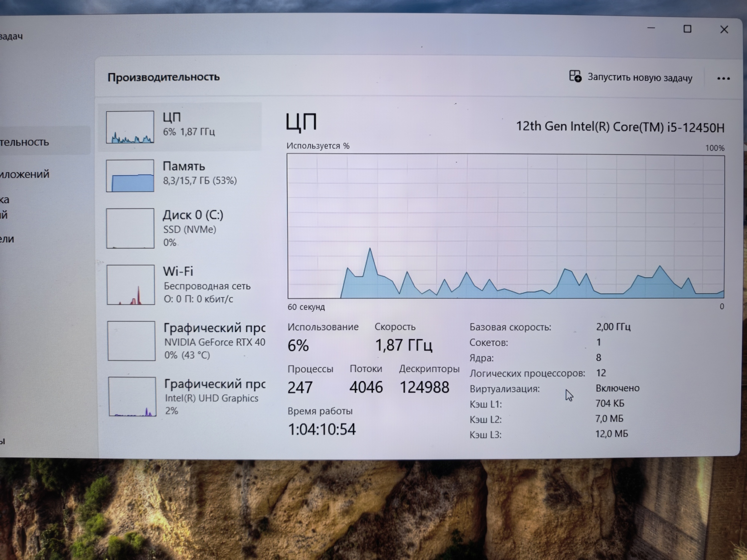Viewport: 747px width, 560px height.
Task: Click the Кэш L1 value 704 КБ
Action: click(610, 403)
